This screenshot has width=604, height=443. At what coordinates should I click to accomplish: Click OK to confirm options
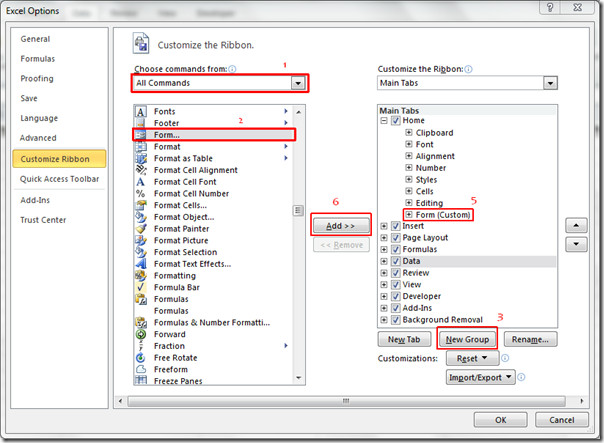click(x=500, y=420)
